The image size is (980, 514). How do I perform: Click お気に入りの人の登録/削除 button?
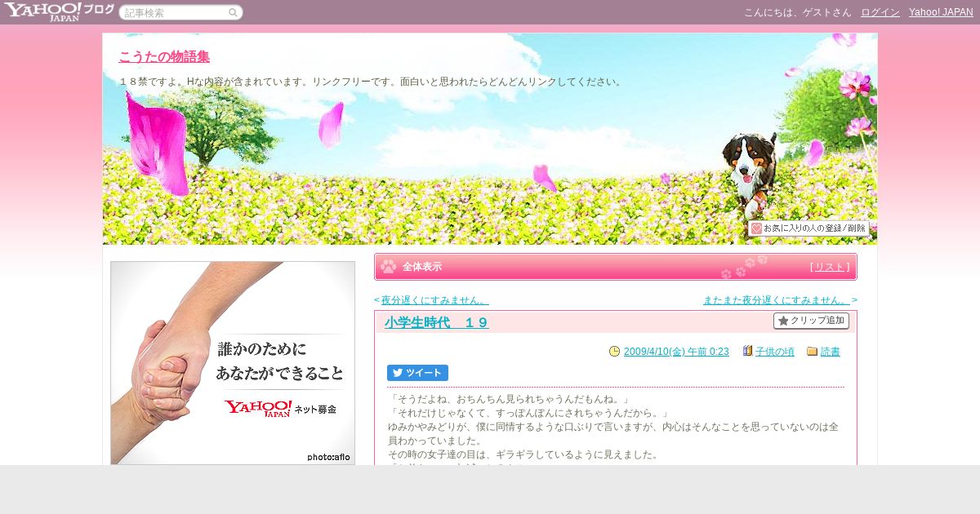[808, 228]
